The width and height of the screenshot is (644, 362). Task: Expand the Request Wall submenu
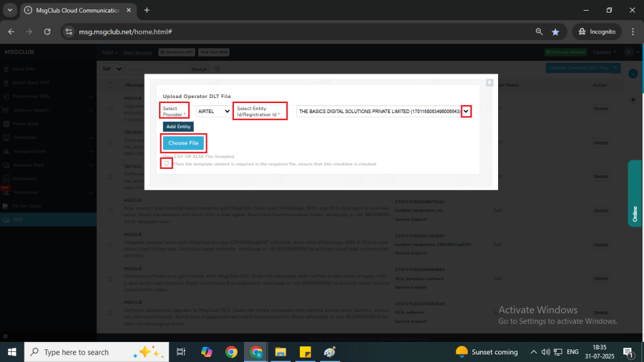click(91, 165)
